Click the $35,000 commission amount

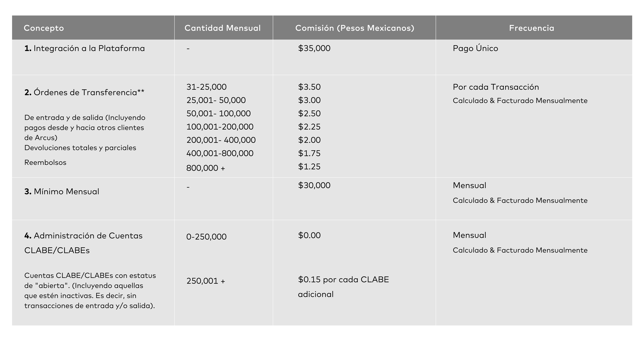314,48
